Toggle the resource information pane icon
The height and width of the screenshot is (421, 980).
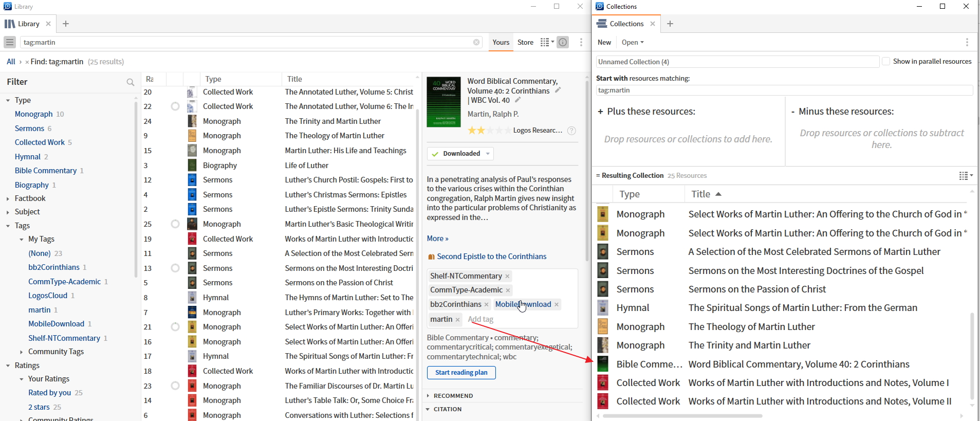click(563, 42)
